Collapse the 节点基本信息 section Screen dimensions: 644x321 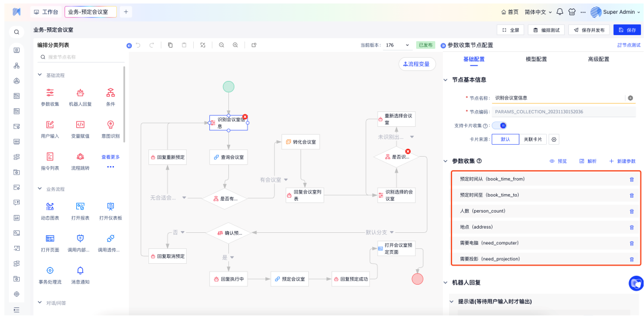click(x=445, y=80)
